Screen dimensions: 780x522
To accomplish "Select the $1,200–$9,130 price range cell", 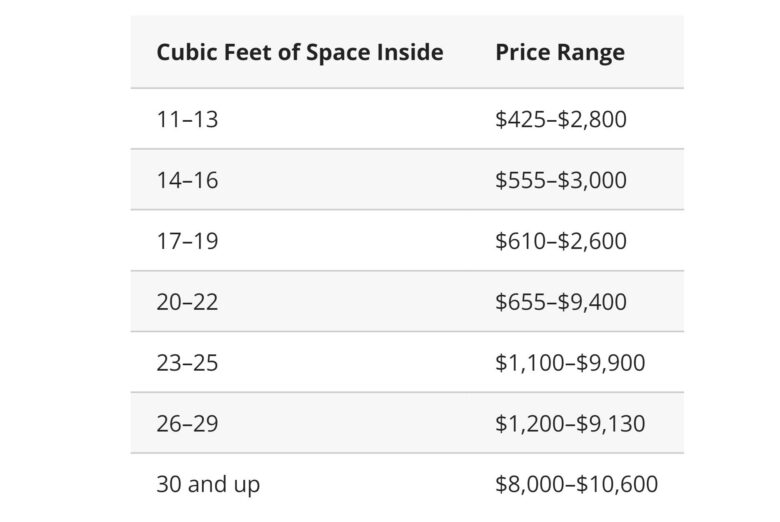I will (x=569, y=424).
